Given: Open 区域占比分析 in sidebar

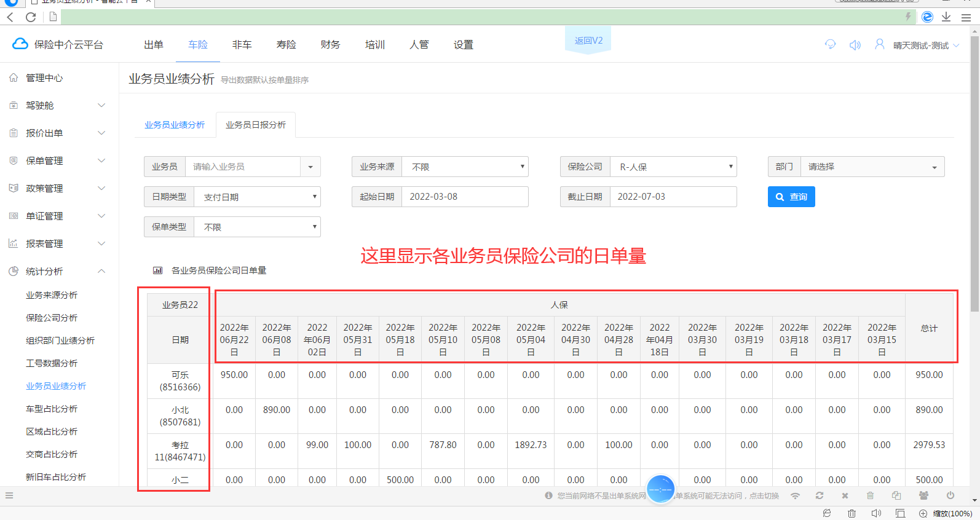Looking at the screenshot, I should pyautogui.click(x=52, y=431).
